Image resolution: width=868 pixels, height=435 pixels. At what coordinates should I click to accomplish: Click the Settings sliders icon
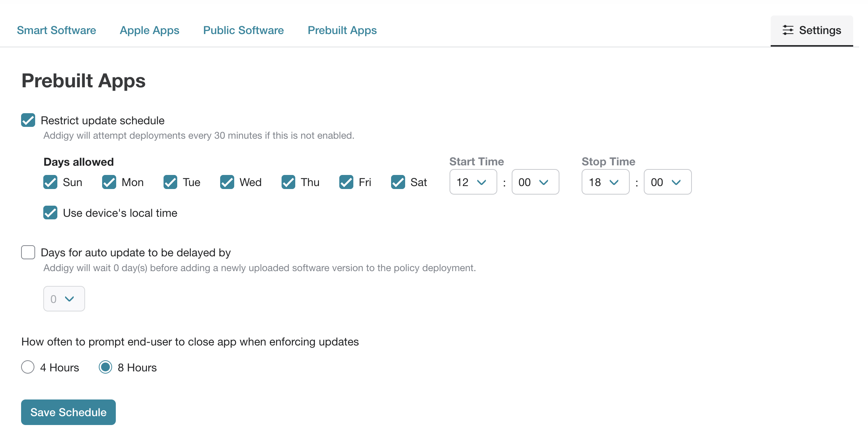[788, 30]
